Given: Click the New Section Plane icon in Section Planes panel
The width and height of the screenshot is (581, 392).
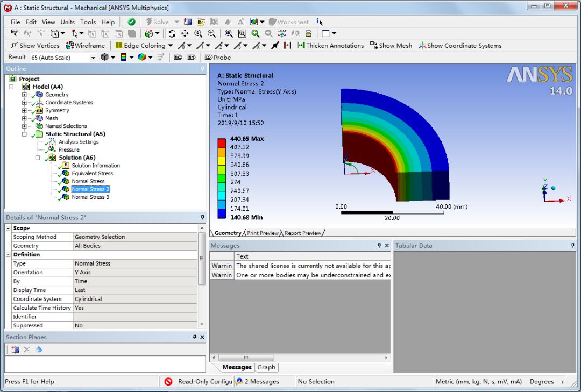Looking at the screenshot, I should pos(15,350).
